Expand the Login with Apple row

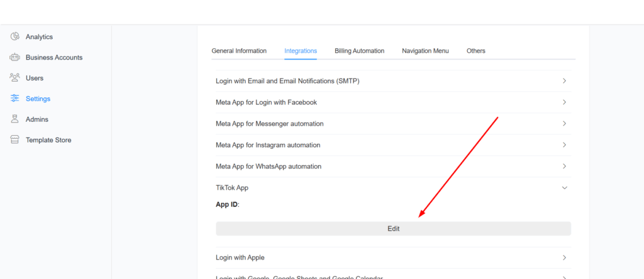(564, 258)
